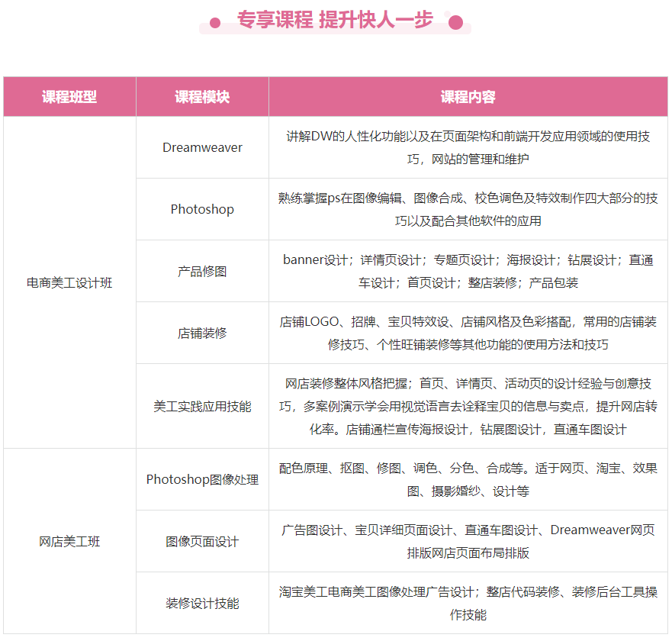Click the Photoshop图像处理 module cell
Viewport: 672px width, 641px height.
tap(202, 479)
